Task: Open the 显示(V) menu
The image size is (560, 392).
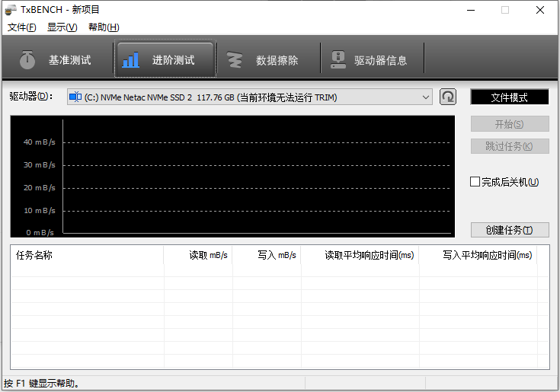Action: [x=62, y=27]
